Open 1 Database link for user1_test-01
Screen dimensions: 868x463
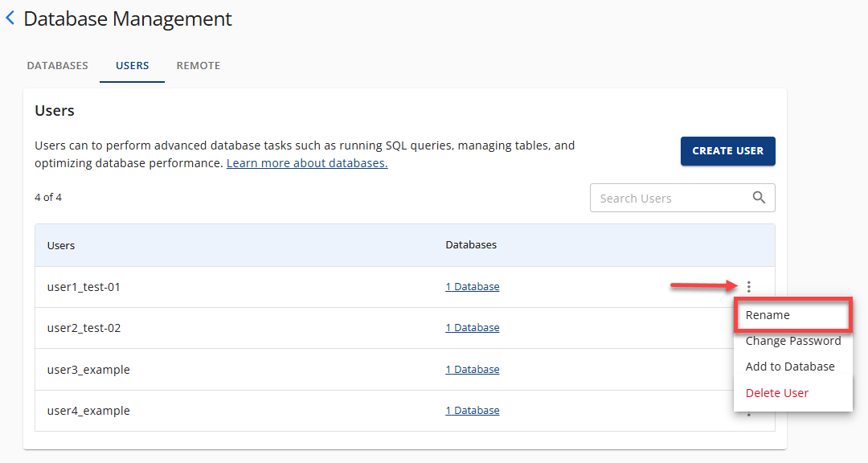[x=472, y=286]
